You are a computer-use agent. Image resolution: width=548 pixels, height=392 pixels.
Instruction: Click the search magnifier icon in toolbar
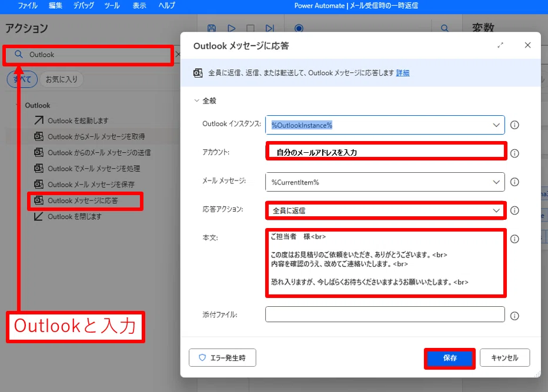[445, 28]
